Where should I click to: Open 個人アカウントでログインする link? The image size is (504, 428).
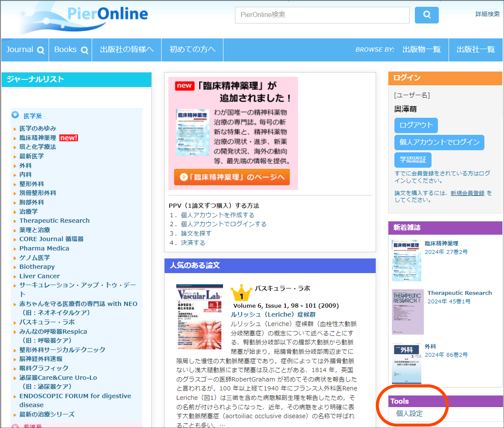click(x=223, y=224)
